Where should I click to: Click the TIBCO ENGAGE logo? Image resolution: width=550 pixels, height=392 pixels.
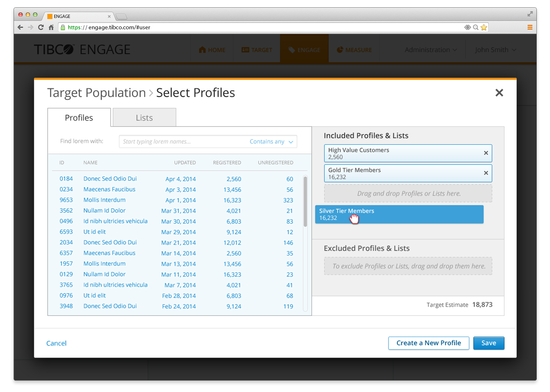[x=82, y=49]
